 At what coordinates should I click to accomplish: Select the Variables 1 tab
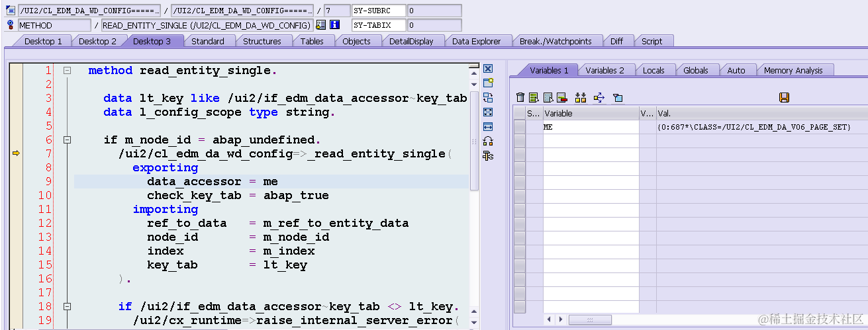(x=549, y=70)
